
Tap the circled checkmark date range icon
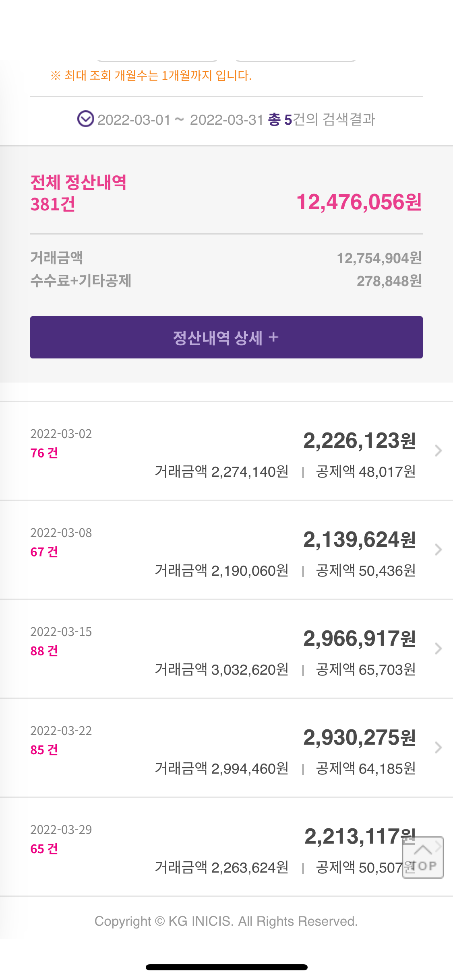(x=85, y=119)
